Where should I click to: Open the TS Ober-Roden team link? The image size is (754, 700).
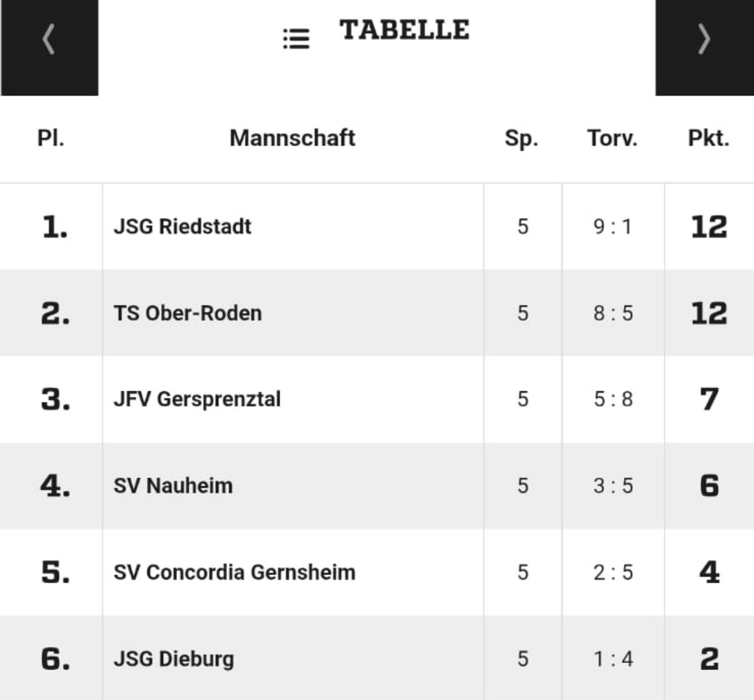click(x=188, y=312)
